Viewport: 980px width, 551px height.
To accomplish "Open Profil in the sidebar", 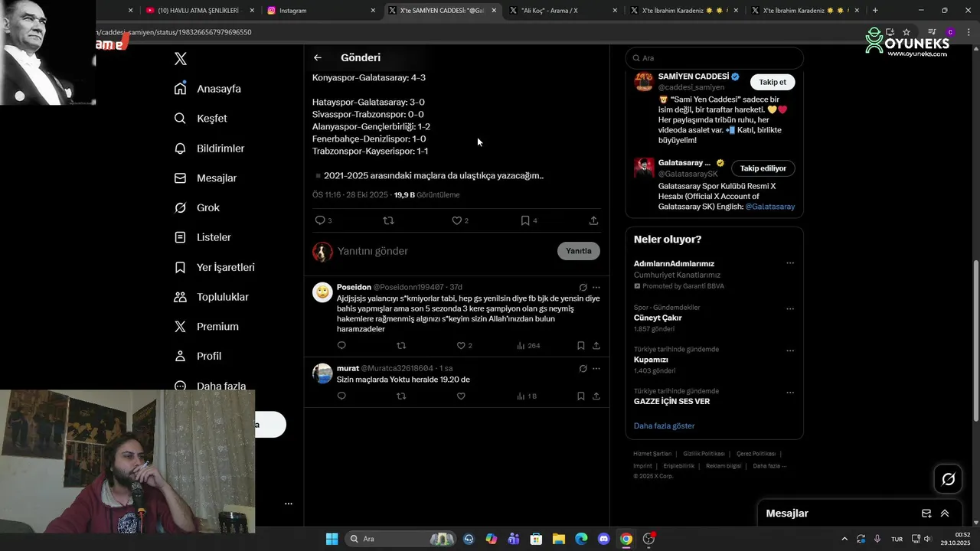I will coord(198,356).
